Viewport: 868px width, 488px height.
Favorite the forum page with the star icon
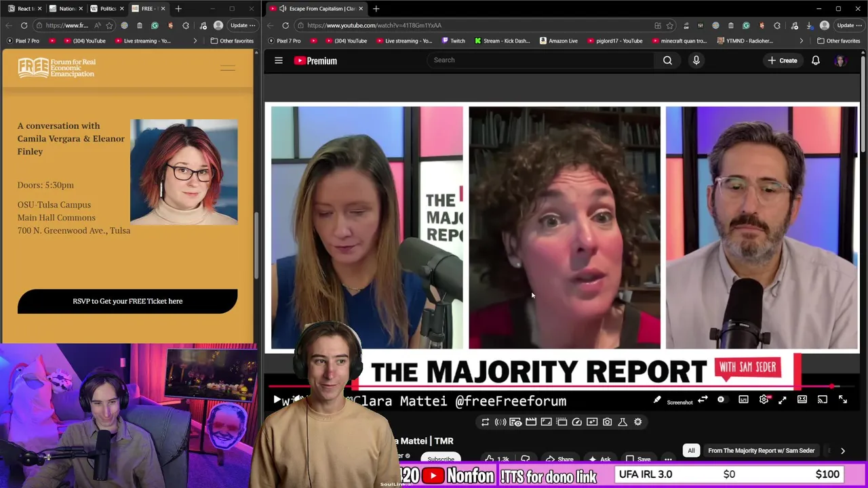coord(109,26)
